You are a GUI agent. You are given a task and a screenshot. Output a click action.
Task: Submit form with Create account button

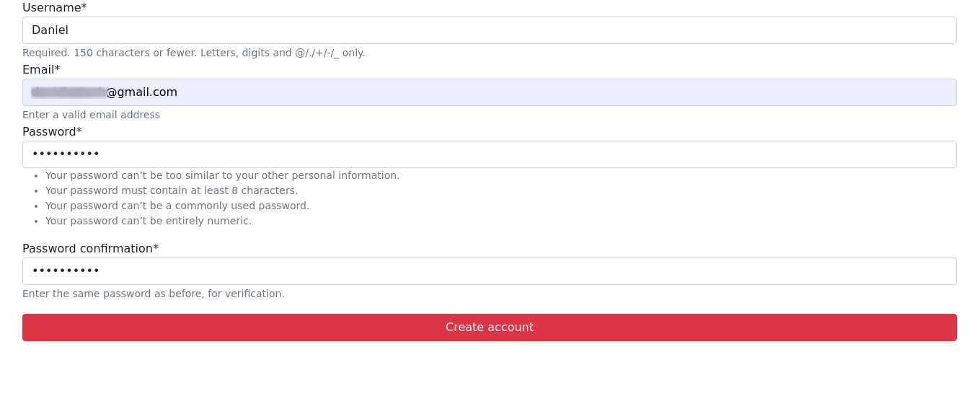[489, 327]
